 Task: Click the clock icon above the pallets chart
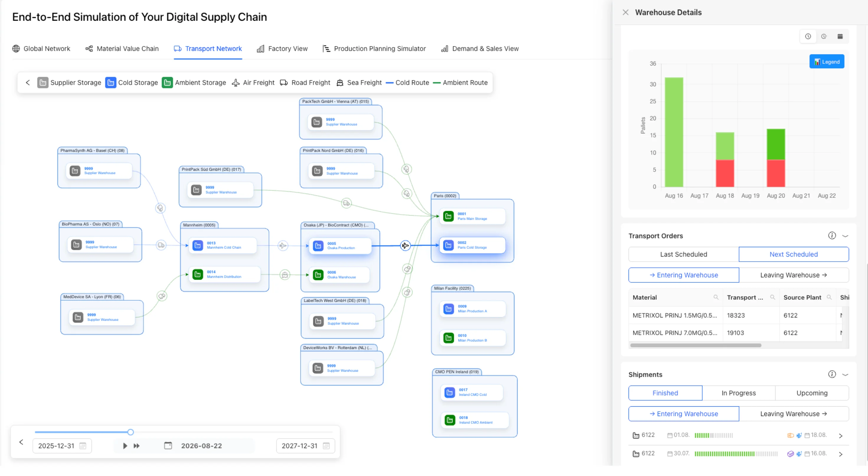pyautogui.click(x=808, y=36)
